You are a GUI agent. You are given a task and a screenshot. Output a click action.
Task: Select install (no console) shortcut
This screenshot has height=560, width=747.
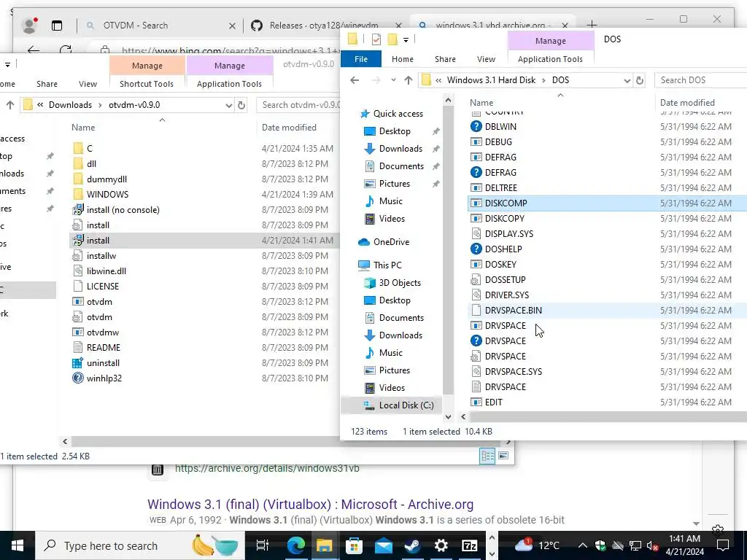click(x=123, y=209)
